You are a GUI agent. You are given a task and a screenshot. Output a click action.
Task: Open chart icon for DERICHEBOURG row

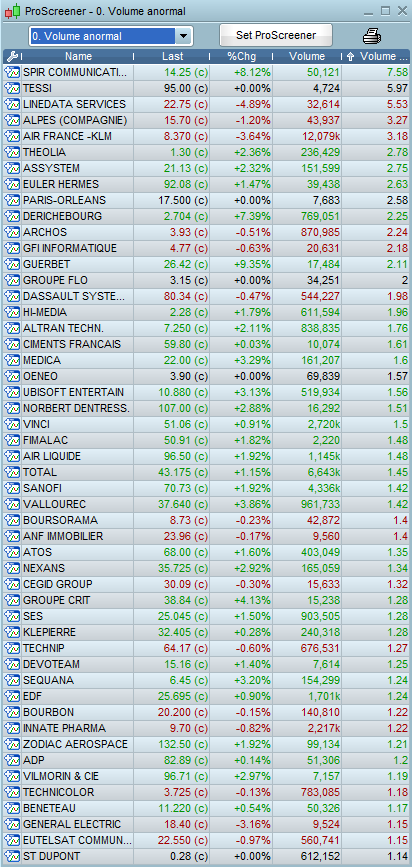tap(12, 216)
